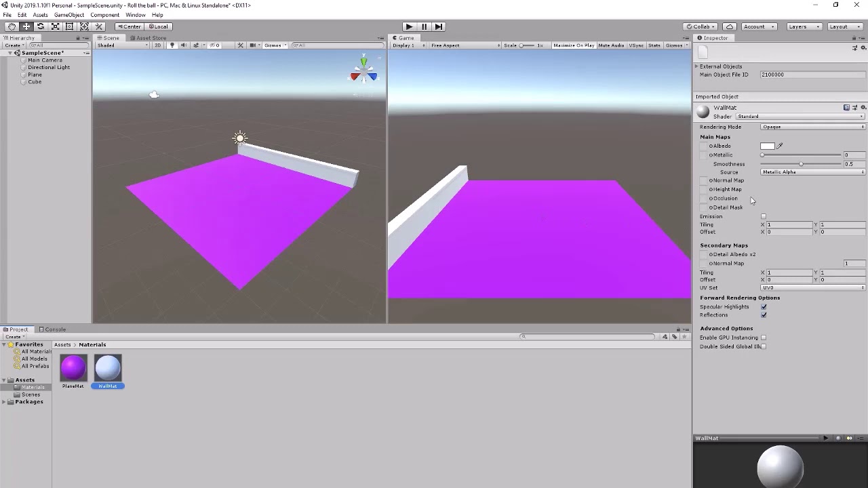Open the Window menu
The height and width of the screenshot is (488, 868).
pos(135,15)
